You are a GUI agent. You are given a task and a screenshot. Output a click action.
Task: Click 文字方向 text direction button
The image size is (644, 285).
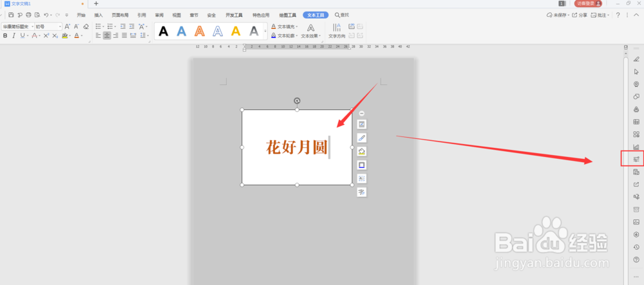337,31
